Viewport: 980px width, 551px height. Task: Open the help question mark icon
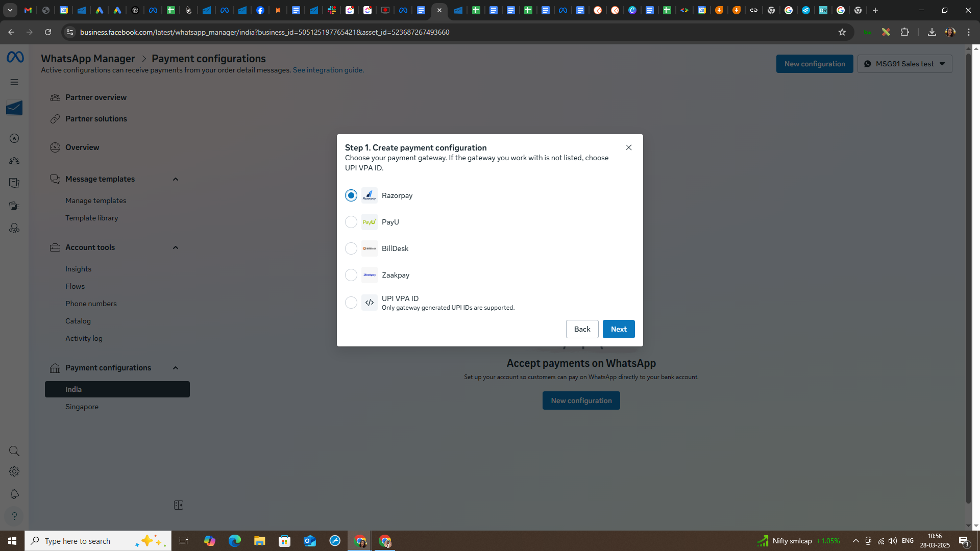coord(14,516)
